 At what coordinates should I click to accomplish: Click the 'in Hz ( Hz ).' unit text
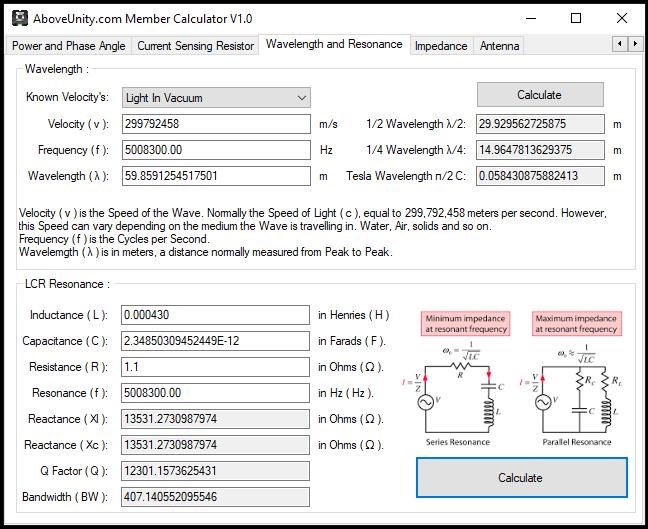click(x=345, y=393)
